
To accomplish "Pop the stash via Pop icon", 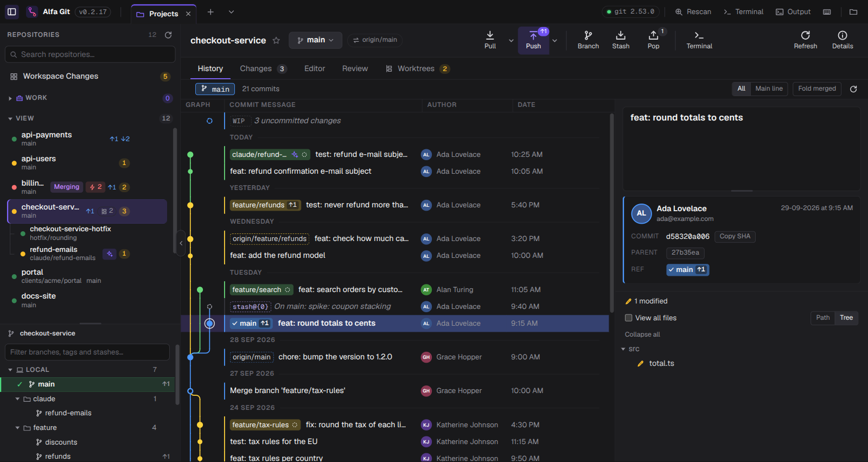I will (x=653, y=40).
